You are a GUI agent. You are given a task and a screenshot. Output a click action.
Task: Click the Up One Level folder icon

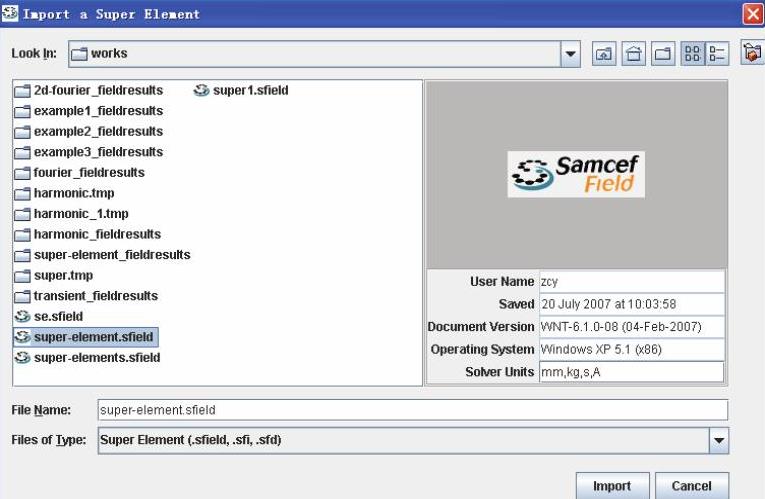point(604,53)
